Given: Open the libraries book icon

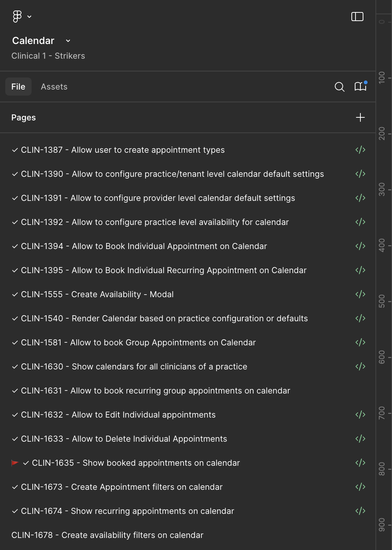Looking at the screenshot, I should (x=360, y=87).
